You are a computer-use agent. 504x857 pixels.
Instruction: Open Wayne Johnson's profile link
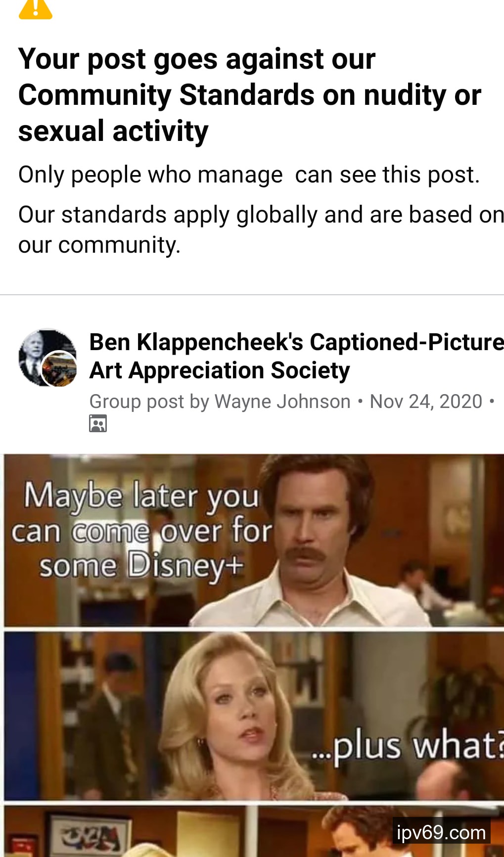pos(282,402)
